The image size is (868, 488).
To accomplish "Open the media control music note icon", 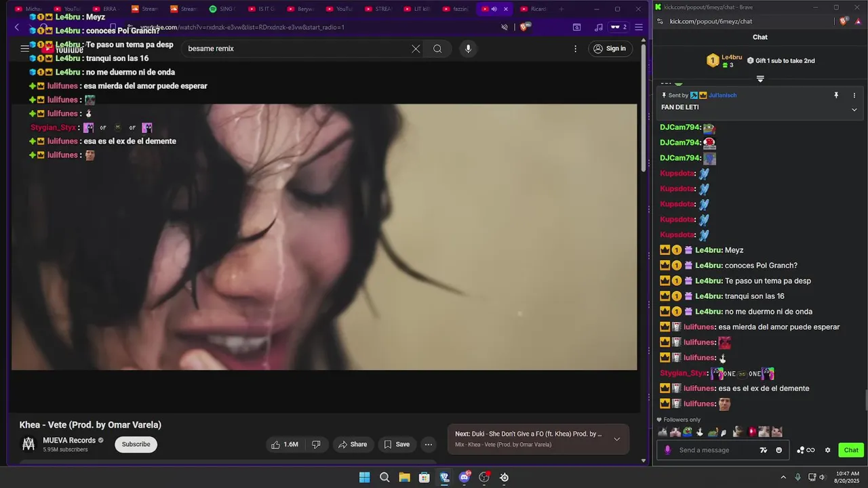I will tap(598, 27).
